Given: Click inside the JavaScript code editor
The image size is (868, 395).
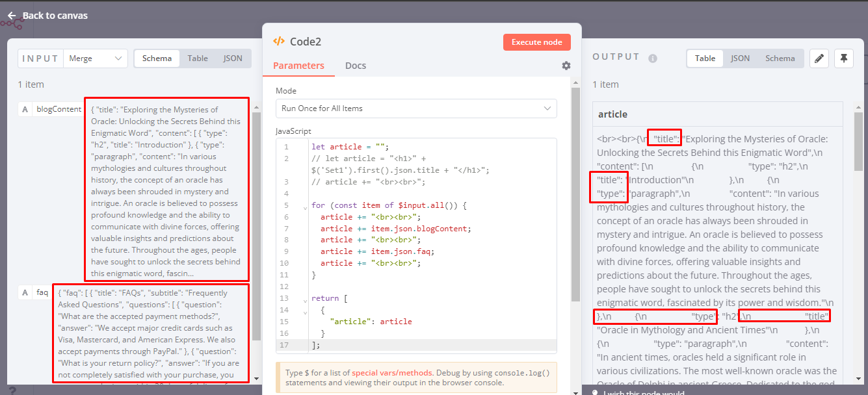Looking at the screenshot, I should pyautogui.click(x=416, y=244).
